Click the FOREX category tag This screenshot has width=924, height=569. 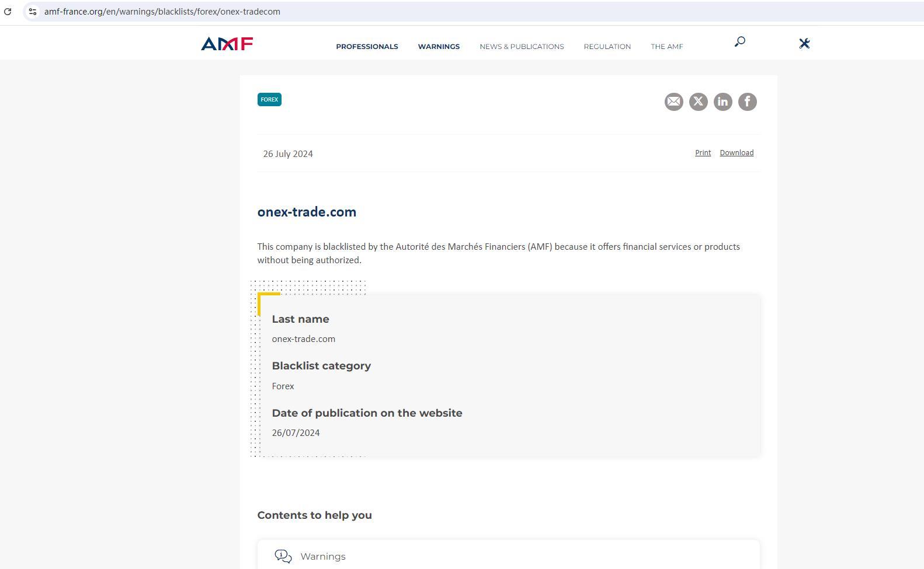click(x=269, y=100)
